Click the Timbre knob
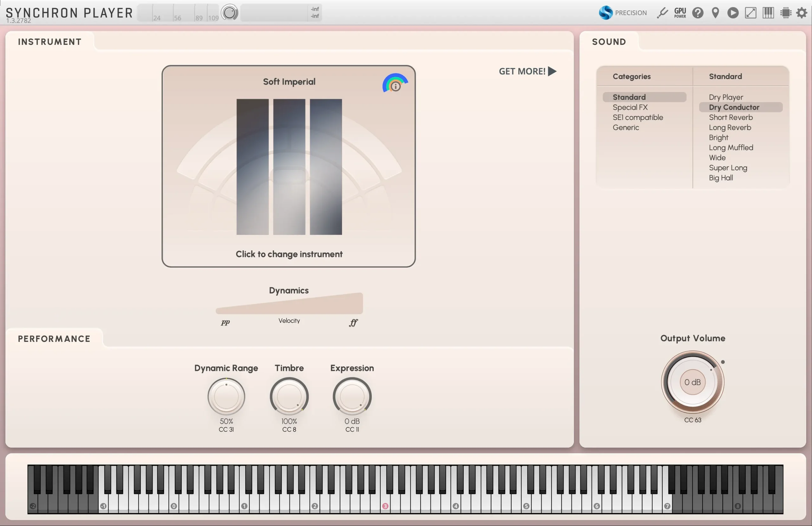The image size is (812, 526). (x=289, y=396)
